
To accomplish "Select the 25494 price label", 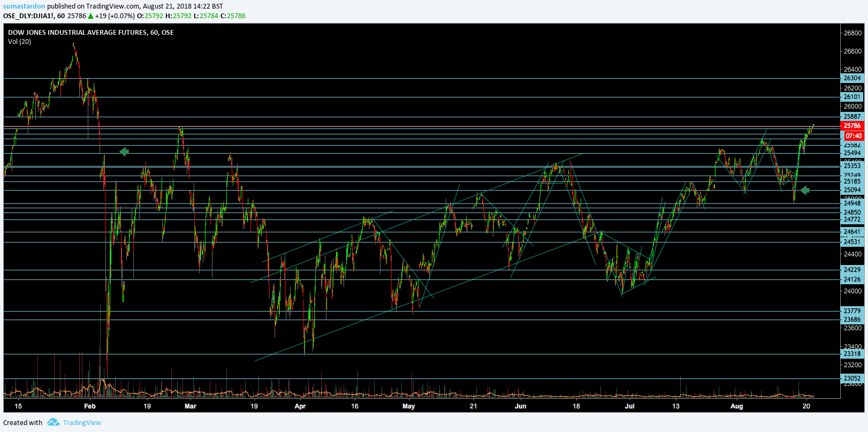I will [x=852, y=153].
